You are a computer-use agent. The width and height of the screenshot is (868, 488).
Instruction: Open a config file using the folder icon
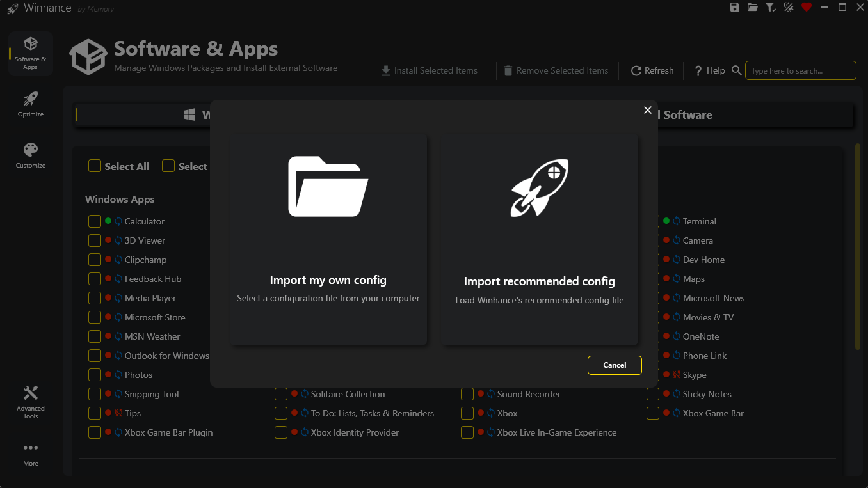click(752, 7)
